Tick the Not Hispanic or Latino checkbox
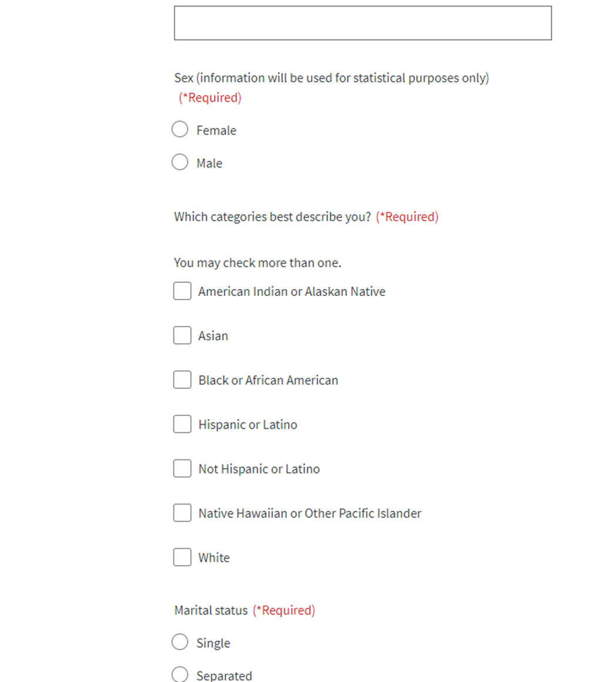Screen dimensions: 616x682 (x=182, y=468)
